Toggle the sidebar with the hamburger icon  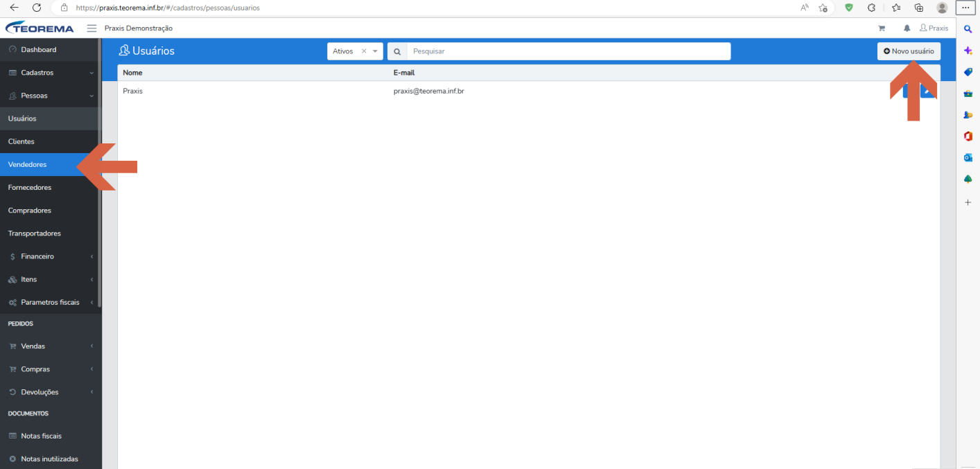(x=91, y=28)
